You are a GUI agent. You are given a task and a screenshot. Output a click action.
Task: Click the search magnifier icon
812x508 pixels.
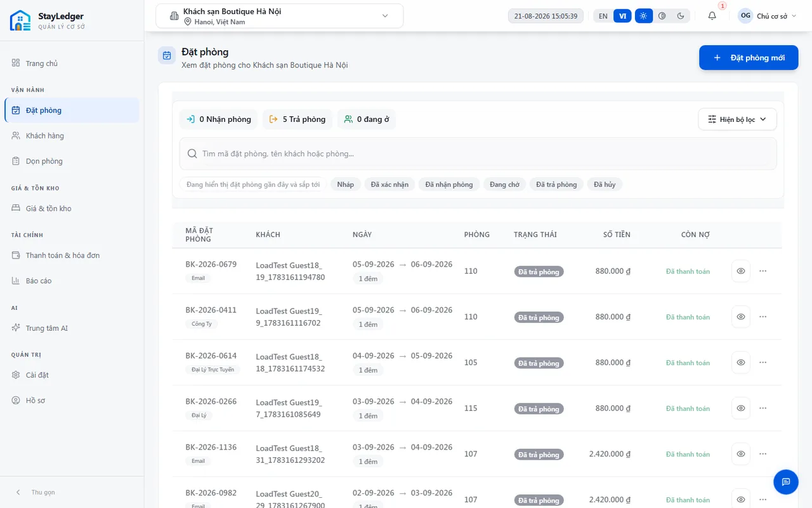click(192, 154)
